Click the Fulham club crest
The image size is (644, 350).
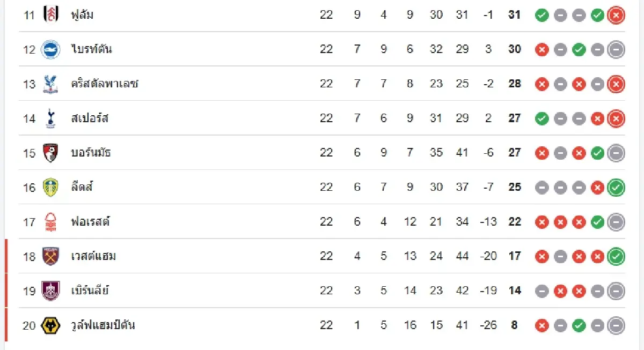click(51, 14)
